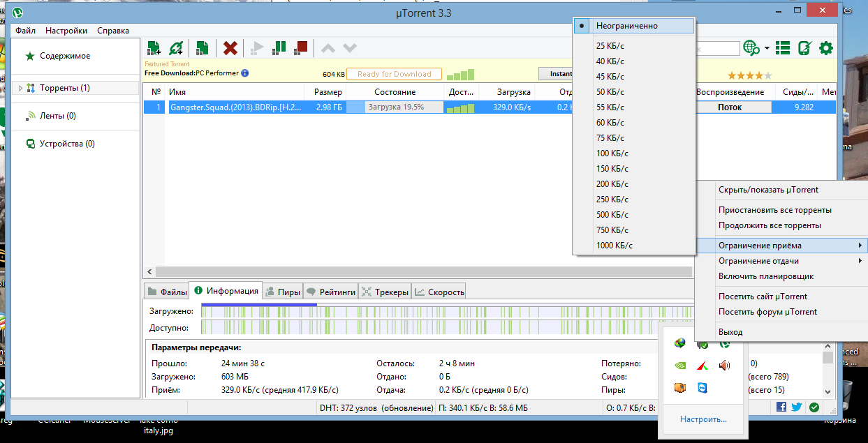Select Содержимое in the sidebar
This screenshot has height=443, width=868.
(65, 56)
